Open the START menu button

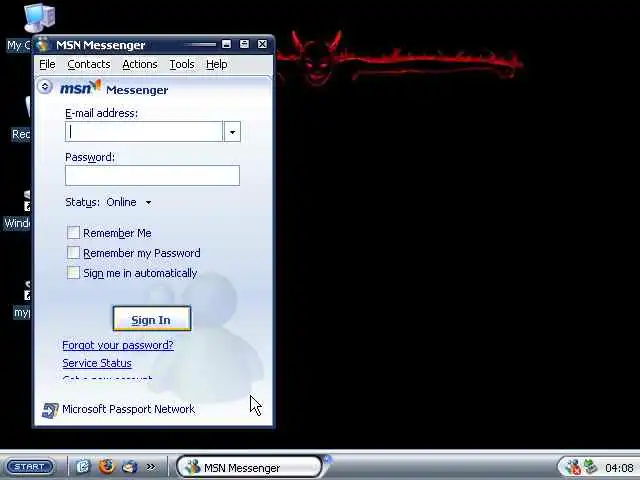click(x=30, y=467)
